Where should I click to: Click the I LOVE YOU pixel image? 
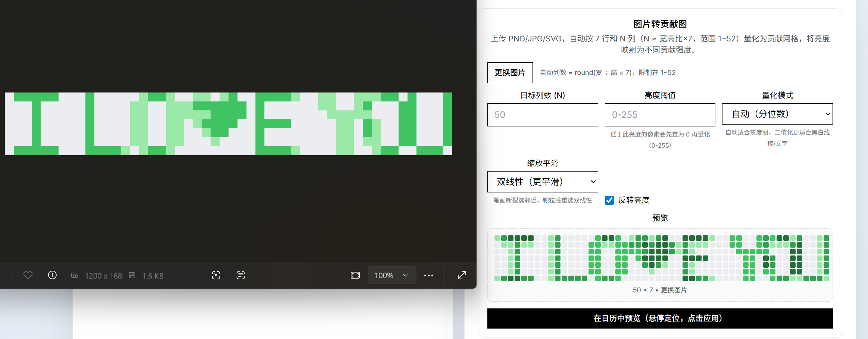[x=228, y=124]
